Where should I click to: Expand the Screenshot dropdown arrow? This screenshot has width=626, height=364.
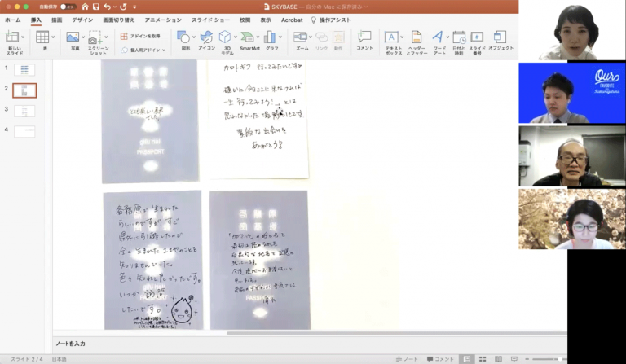coord(106,37)
